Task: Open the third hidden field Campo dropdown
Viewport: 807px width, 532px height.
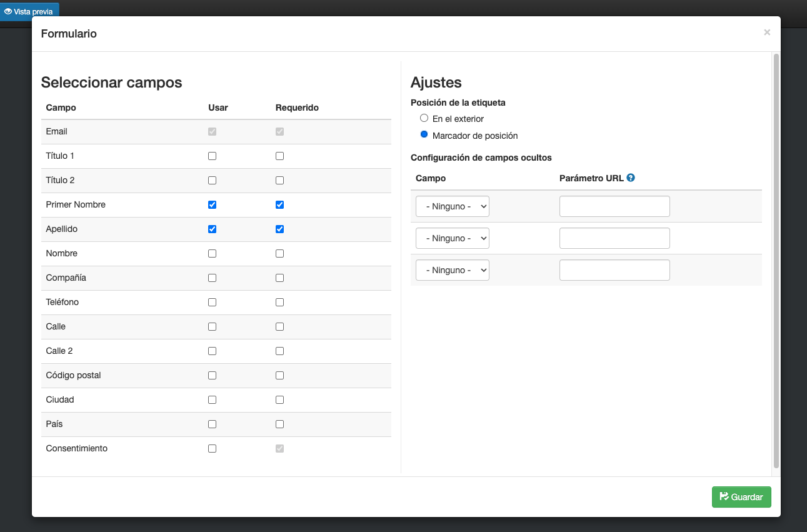Action: 452,270
